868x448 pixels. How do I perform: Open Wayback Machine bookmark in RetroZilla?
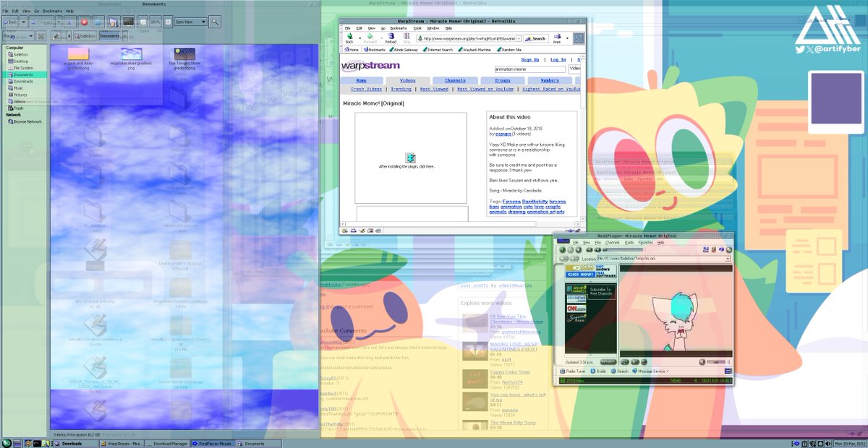pos(474,50)
